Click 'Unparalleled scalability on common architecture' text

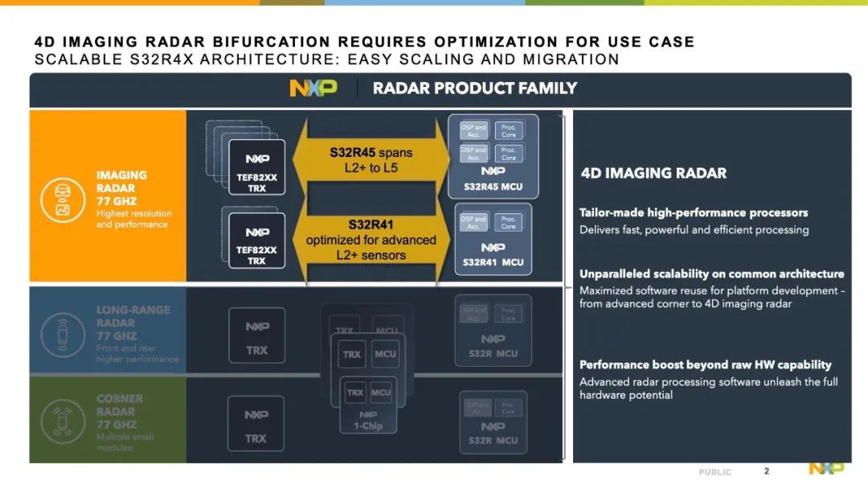pos(712,273)
